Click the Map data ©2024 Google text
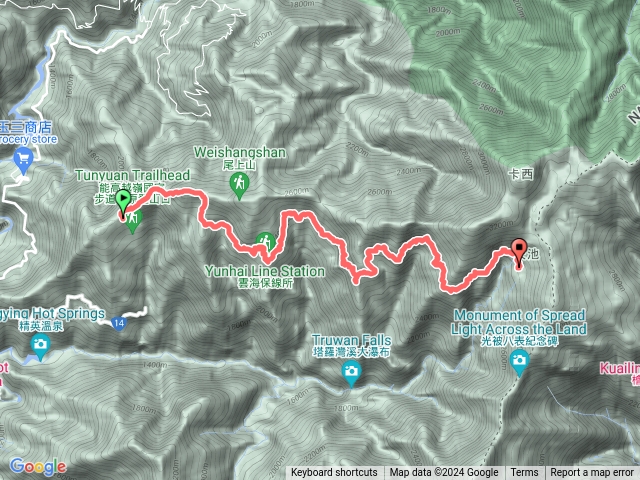The height and width of the screenshot is (480, 640). click(x=444, y=473)
